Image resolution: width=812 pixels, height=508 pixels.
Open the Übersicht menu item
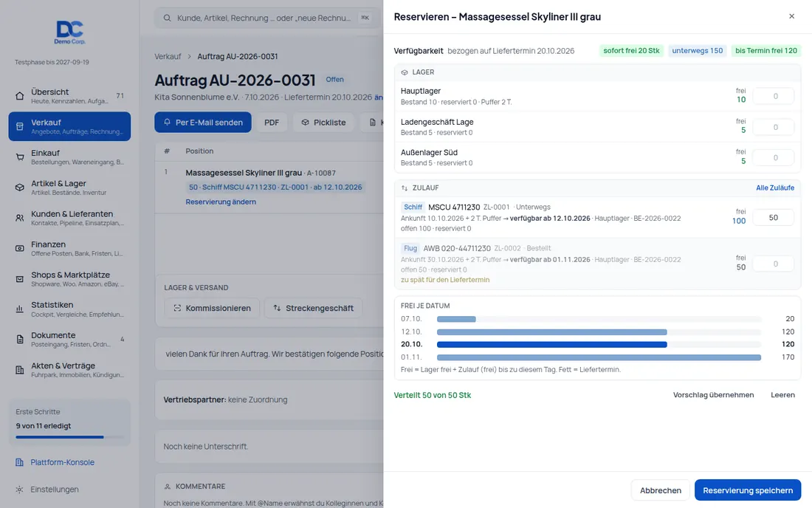pyautogui.click(x=69, y=96)
